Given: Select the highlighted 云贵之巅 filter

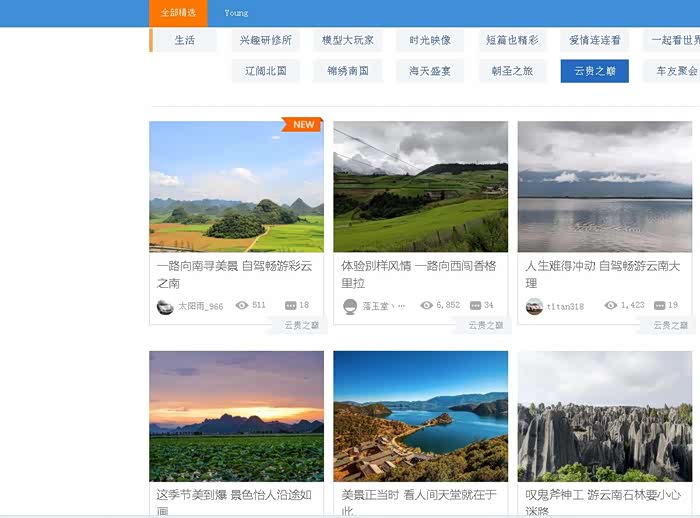Looking at the screenshot, I should click(x=595, y=71).
